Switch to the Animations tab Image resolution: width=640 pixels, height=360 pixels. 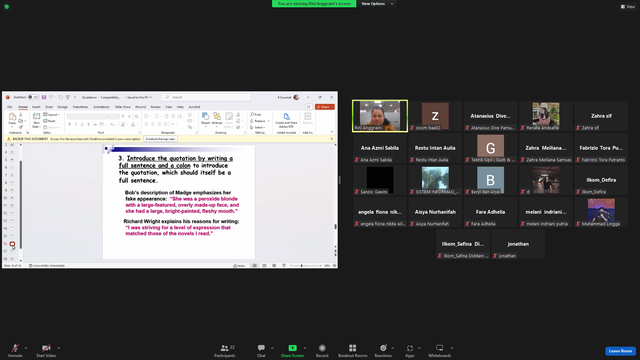(x=101, y=107)
